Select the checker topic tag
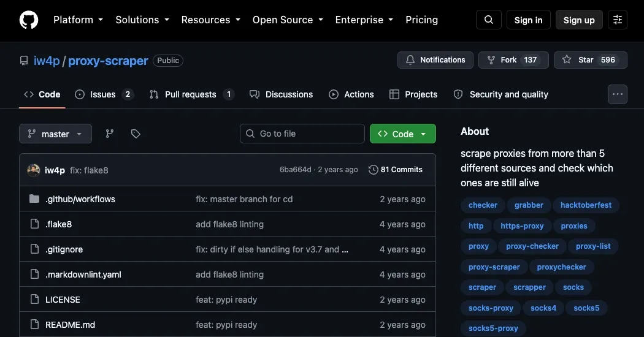This screenshot has width=644, height=337. coord(483,205)
